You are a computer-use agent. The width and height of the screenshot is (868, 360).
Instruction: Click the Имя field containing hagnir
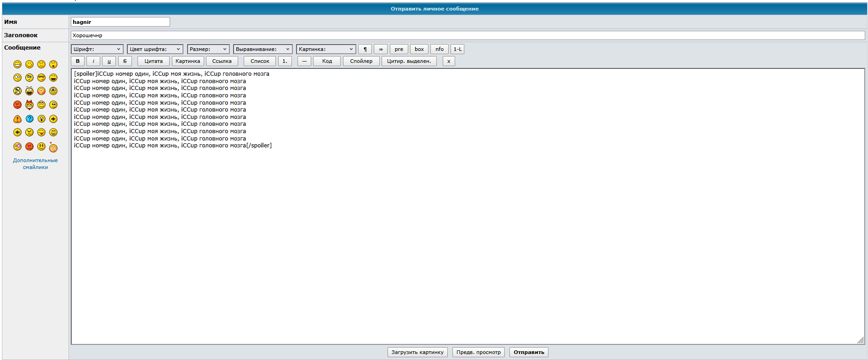[x=120, y=22]
